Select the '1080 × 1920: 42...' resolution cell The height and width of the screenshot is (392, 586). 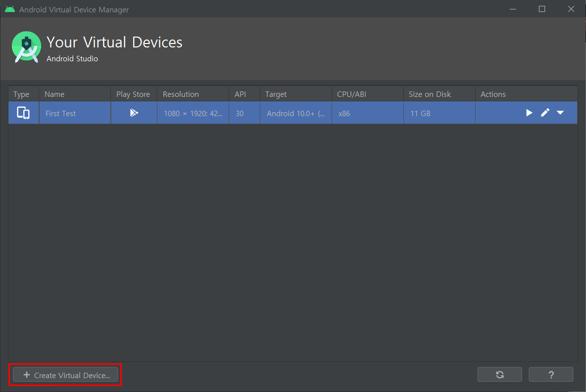click(x=193, y=113)
